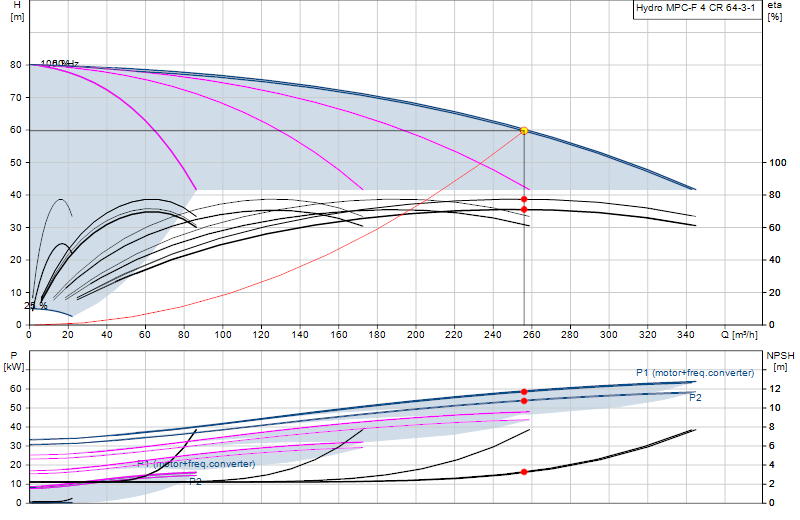This screenshot has width=800, height=520.
Task: Select the Hydro MPC-F 4 CR 64-3-1 legend box
Action: pos(697,8)
